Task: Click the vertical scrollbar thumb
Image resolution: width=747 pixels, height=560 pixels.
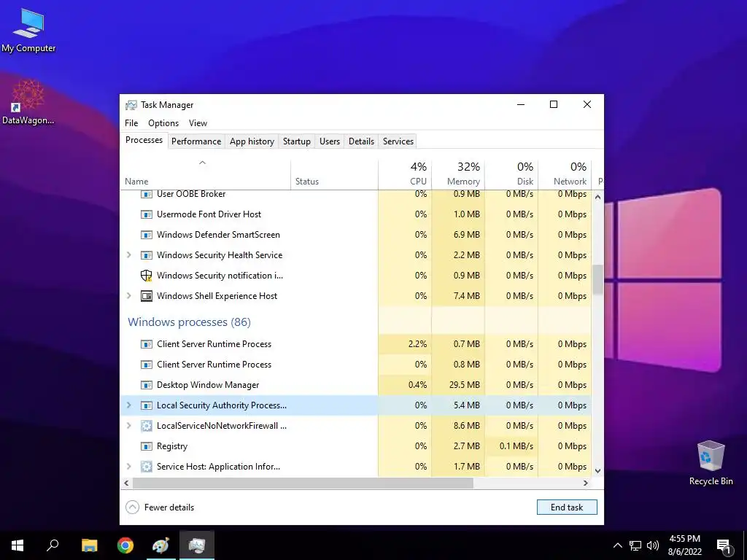Action: 597,279
